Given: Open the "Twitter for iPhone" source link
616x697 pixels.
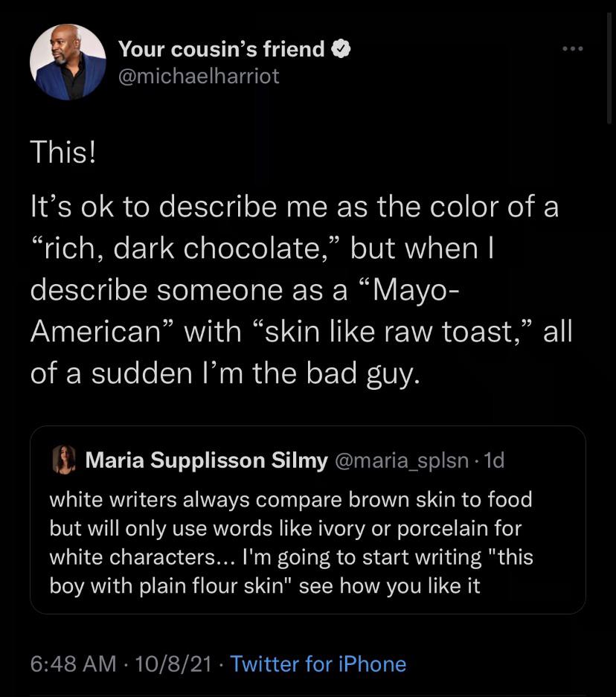Looking at the screenshot, I should click(318, 664).
